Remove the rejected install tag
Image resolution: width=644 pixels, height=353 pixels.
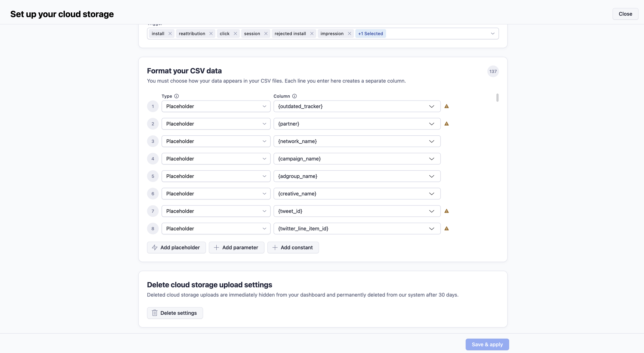(x=312, y=34)
